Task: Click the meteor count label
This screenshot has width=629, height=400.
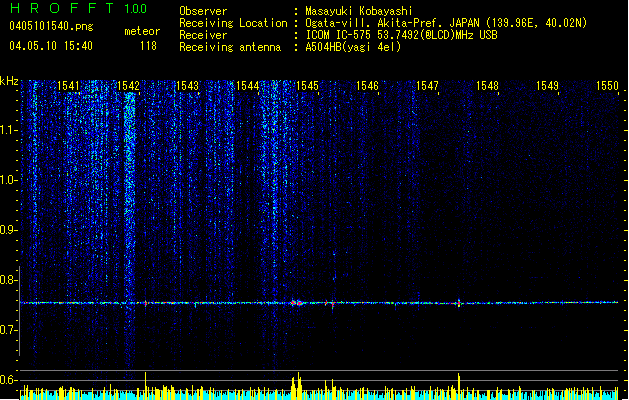Action: [142, 31]
